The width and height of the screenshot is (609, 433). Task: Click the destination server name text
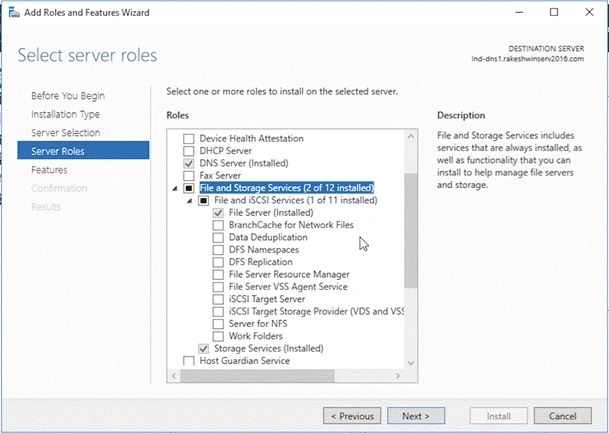coord(527,59)
